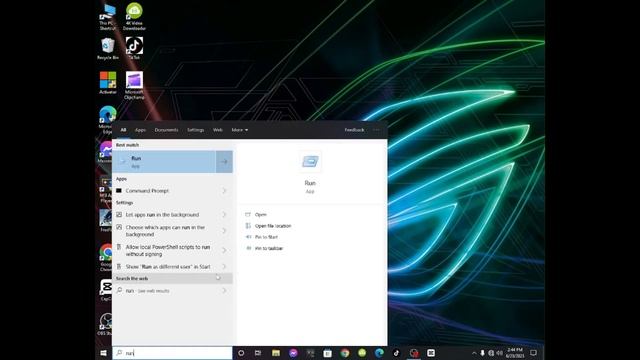Image resolution: width=640 pixels, height=360 pixels.
Task: Open the Recycle Bin desktop icon
Action: 108,49
